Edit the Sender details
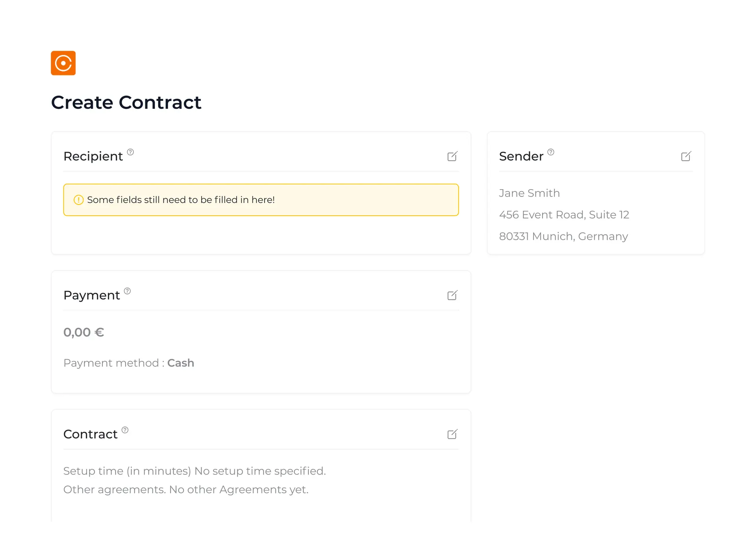756x541 pixels. (x=686, y=156)
